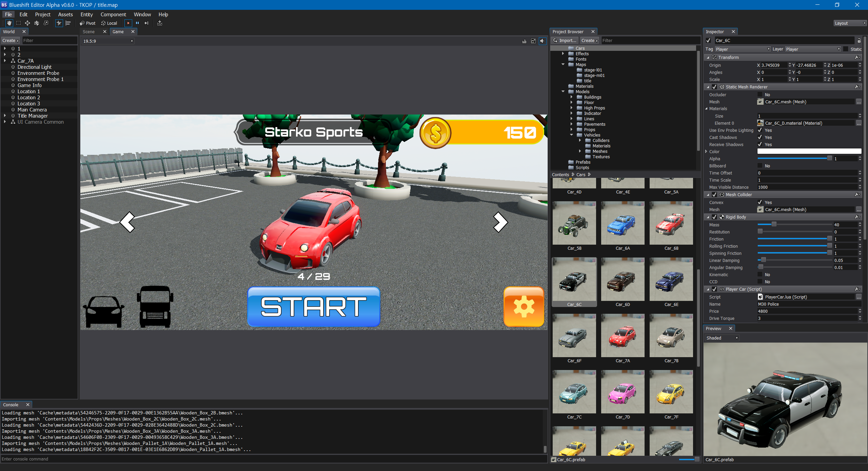
Task: Select the Car_6A prefab thumbnail
Action: (623, 223)
